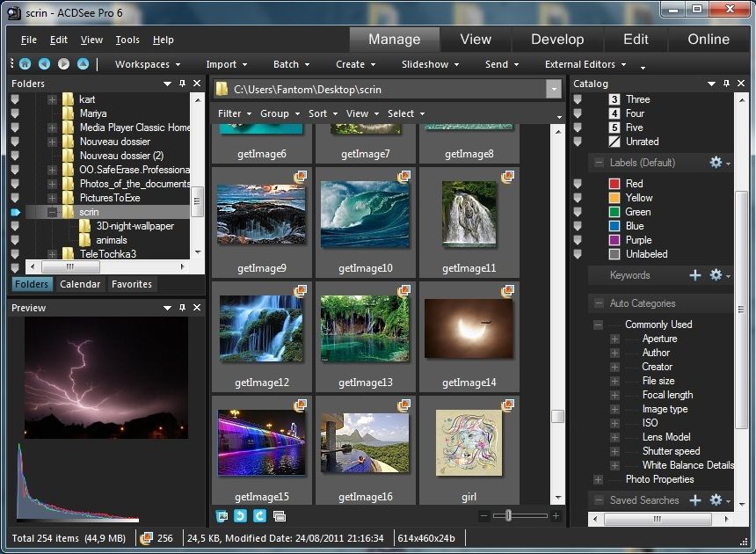The height and width of the screenshot is (554, 756).
Task: Switch to the Develop mode tab
Action: pyautogui.click(x=557, y=40)
